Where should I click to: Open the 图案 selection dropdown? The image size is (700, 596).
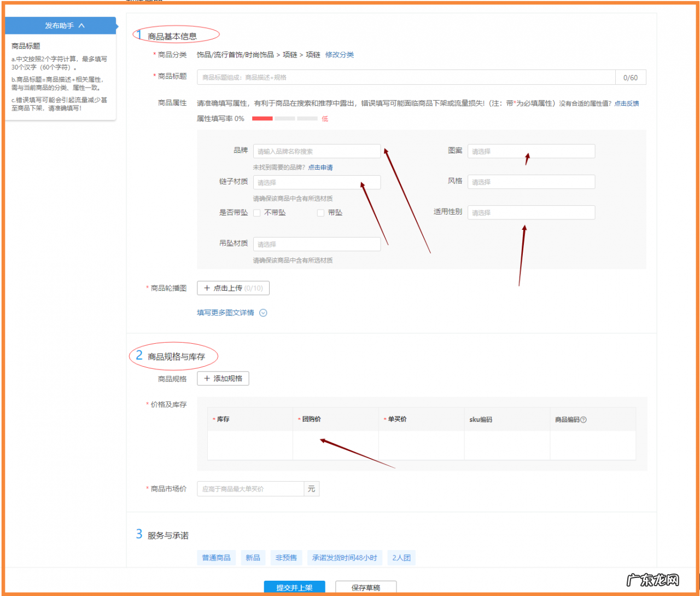530,151
